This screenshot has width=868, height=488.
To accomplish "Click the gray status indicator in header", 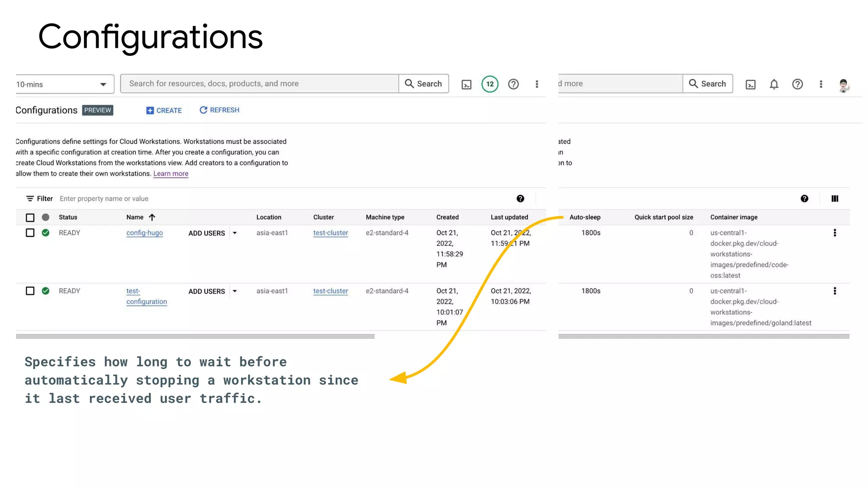I will pyautogui.click(x=45, y=217).
